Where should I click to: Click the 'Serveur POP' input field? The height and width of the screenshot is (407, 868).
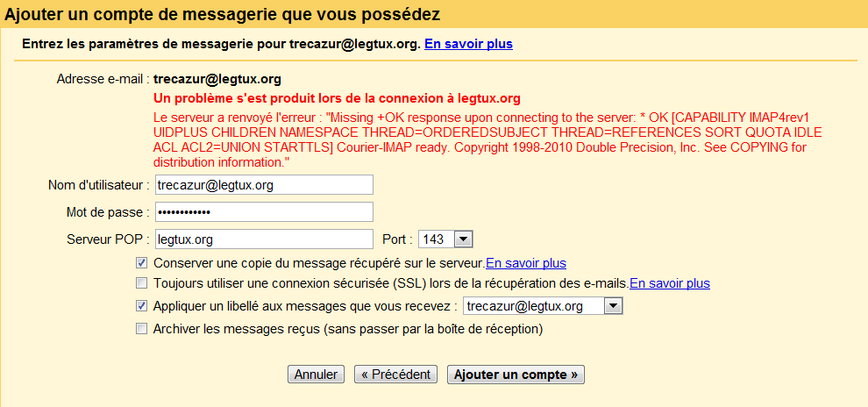click(264, 239)
